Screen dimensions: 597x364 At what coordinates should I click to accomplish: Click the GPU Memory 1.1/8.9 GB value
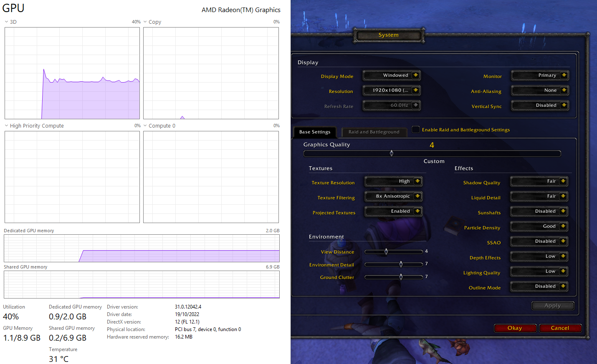[x=22, y=338]
